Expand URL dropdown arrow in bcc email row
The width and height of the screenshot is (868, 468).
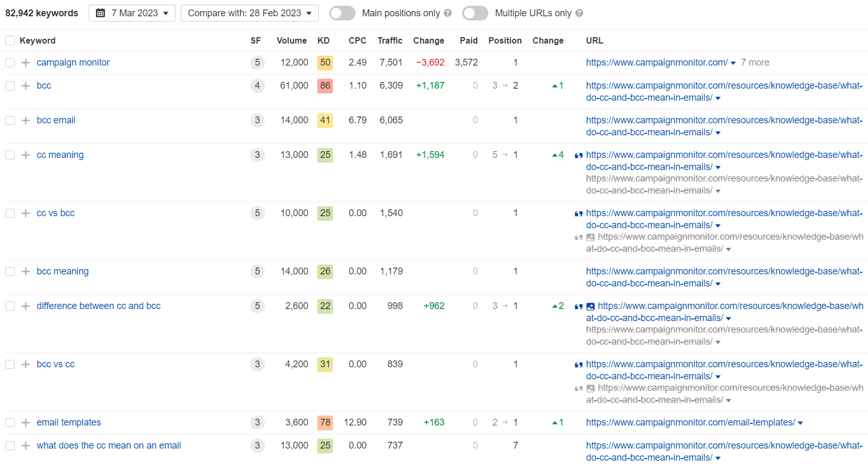[718, 133]
